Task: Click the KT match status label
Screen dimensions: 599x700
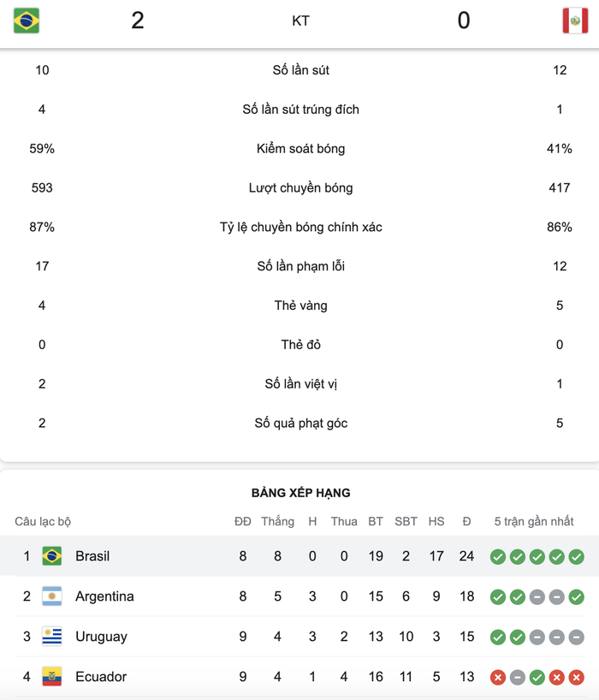Action: (x=300, y=21)
